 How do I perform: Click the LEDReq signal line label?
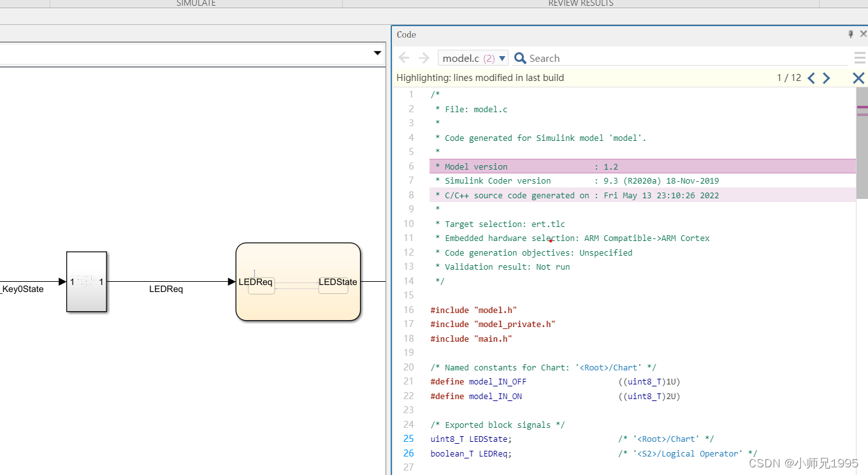point(166,289)
